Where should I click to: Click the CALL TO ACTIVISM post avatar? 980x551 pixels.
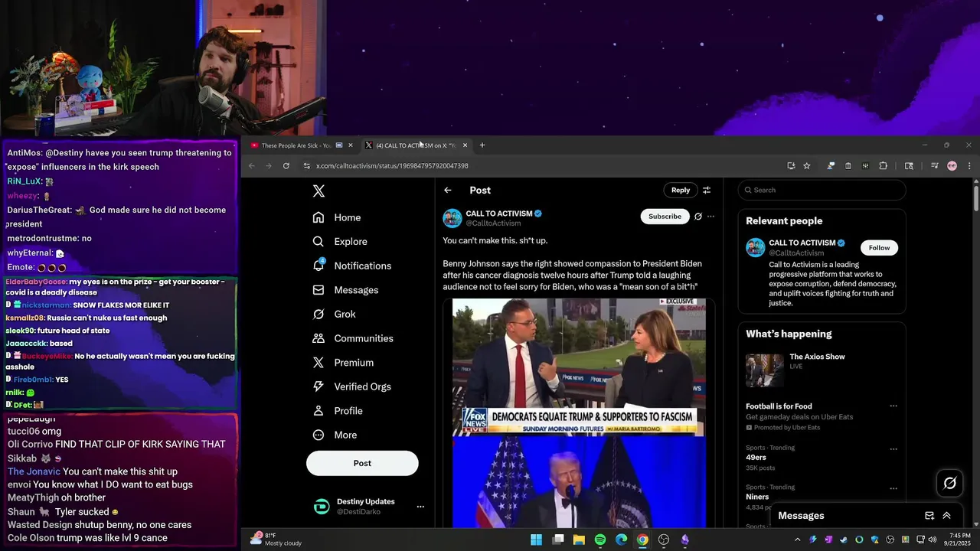tap(452, 218)
